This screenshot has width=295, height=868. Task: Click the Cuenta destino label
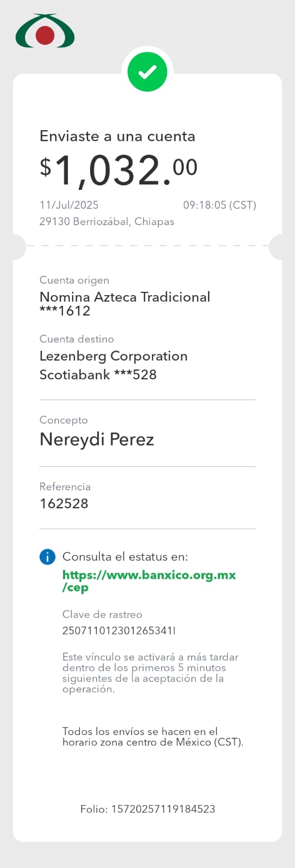(x=77, y=339)
